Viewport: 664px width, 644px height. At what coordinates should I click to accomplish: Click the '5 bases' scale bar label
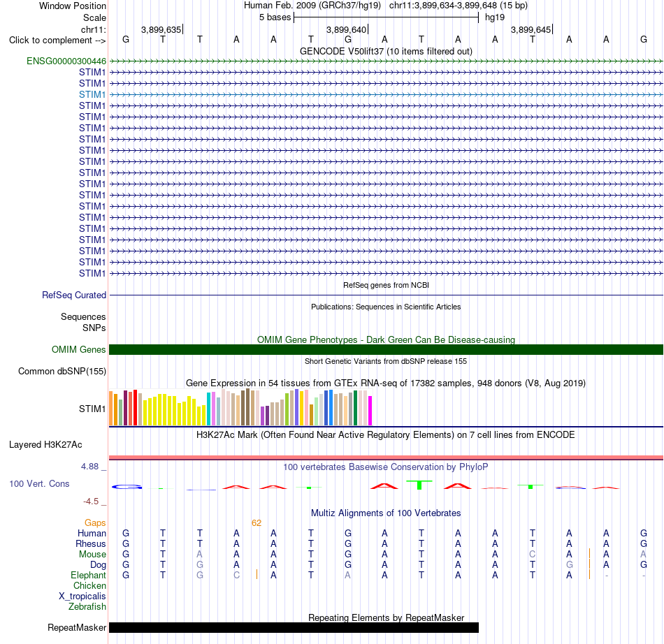click(275, 17)
